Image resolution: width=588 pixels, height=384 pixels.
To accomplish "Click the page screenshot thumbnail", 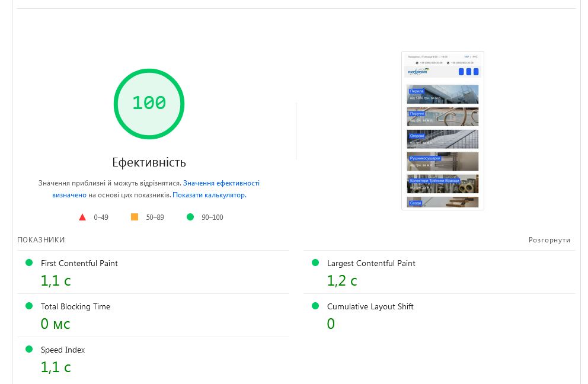I will click(443, 130).
